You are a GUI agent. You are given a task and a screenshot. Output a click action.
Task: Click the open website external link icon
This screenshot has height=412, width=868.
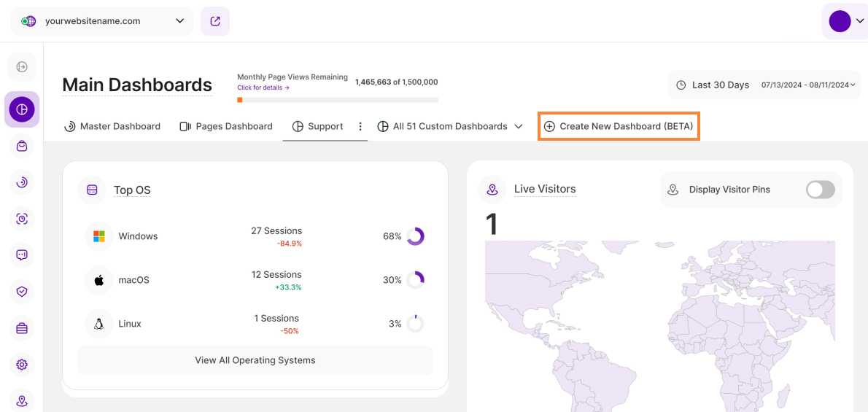[215, 21]
